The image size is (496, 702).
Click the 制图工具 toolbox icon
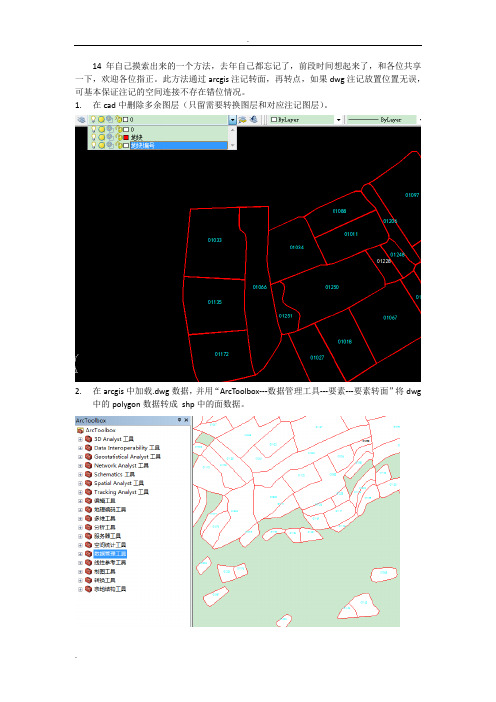89,572
